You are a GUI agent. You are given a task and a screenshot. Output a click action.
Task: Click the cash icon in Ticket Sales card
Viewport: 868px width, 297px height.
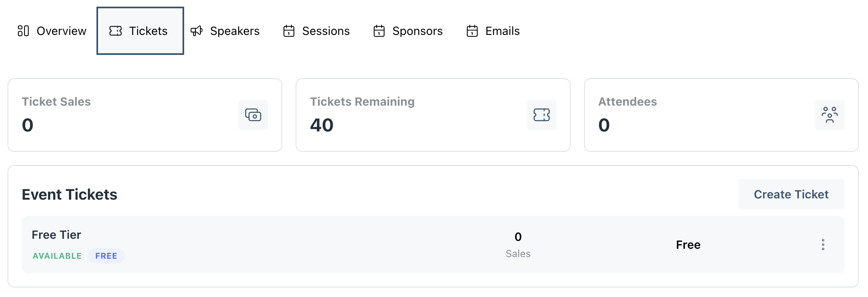click(253, 115)
